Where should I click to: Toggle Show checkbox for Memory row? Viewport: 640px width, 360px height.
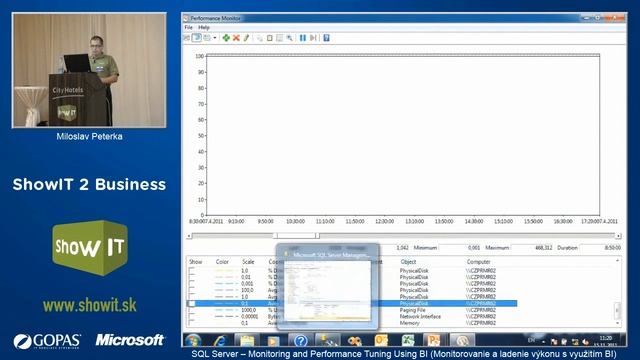192,323
